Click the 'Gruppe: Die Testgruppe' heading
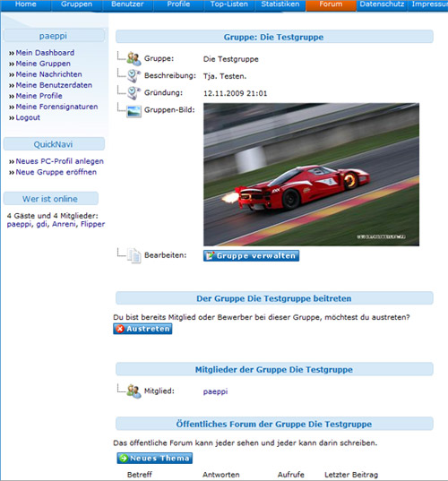 click(x=273, y=37)
